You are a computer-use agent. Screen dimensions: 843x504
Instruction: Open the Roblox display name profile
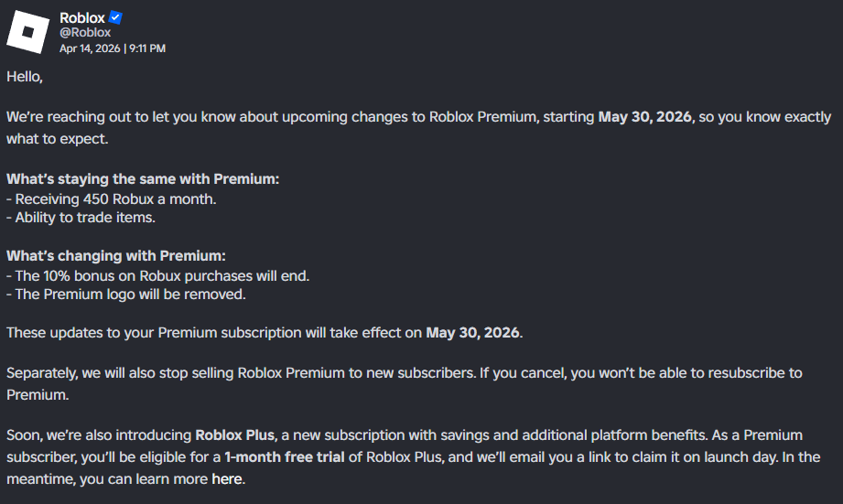coord(81,17)
